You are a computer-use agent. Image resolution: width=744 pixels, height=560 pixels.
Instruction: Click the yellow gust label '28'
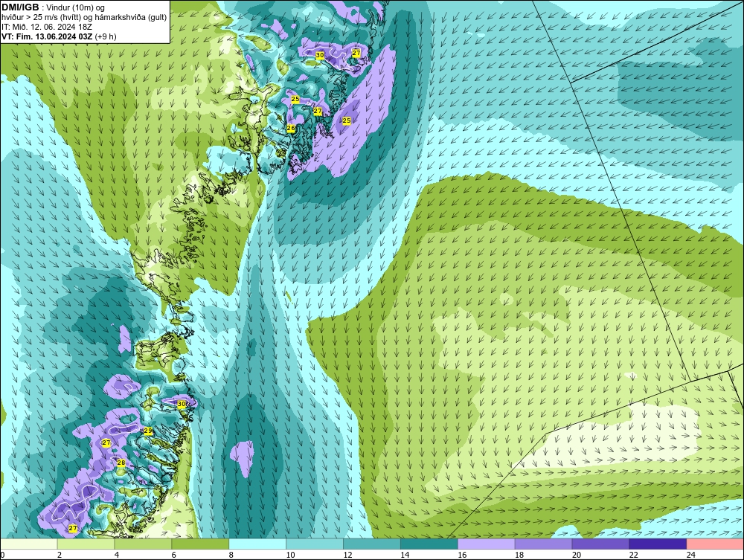121,463
